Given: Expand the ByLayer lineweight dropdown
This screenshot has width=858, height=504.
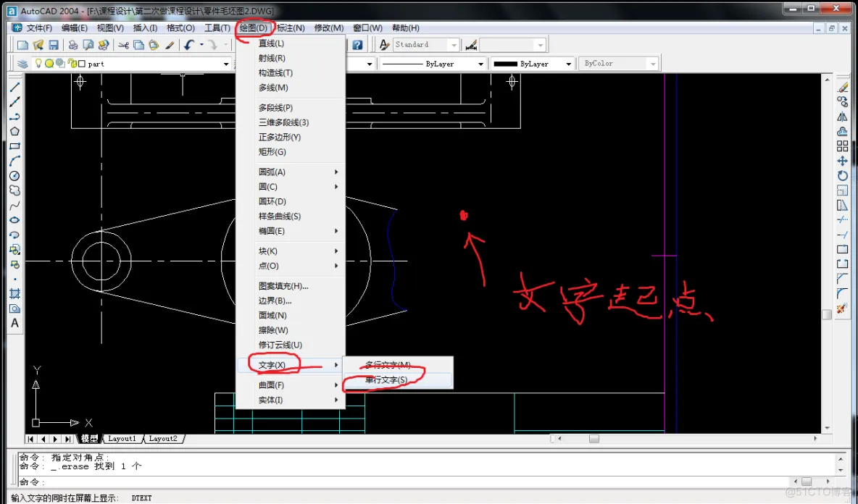Looking at the screenshot, I should click(x=569, y=64).
